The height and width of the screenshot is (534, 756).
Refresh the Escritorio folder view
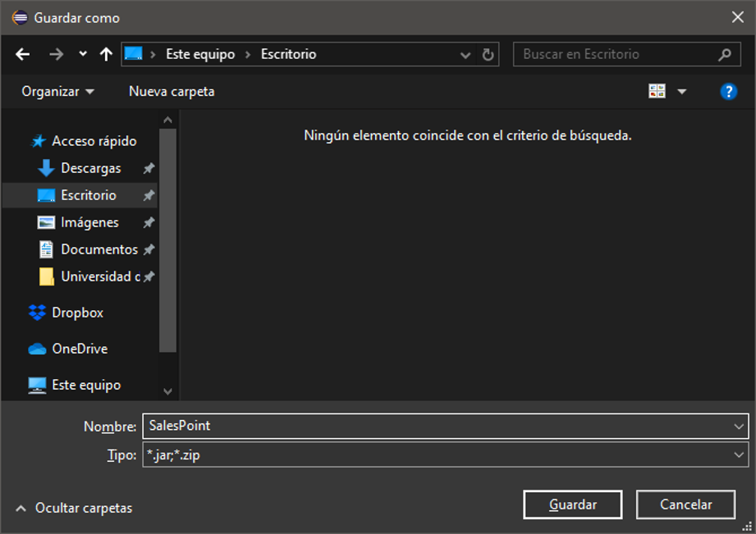pyautogui.click(x=488, y=54)
